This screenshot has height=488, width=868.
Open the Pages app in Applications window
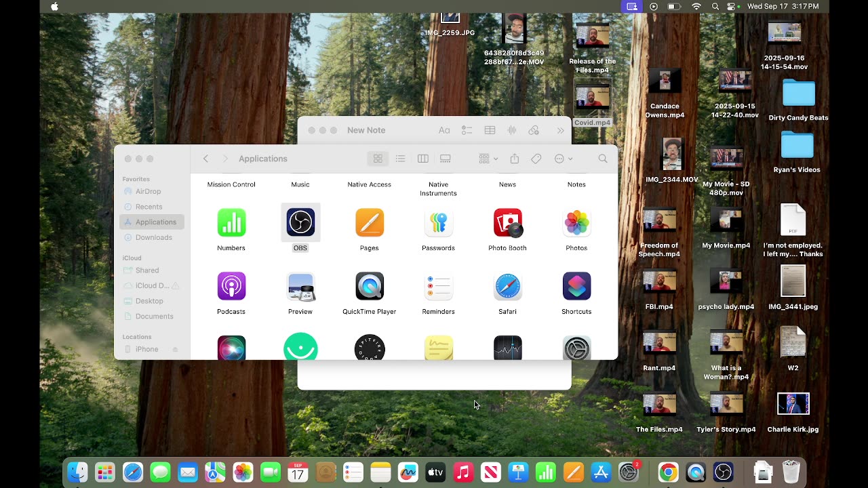(370, 222)
